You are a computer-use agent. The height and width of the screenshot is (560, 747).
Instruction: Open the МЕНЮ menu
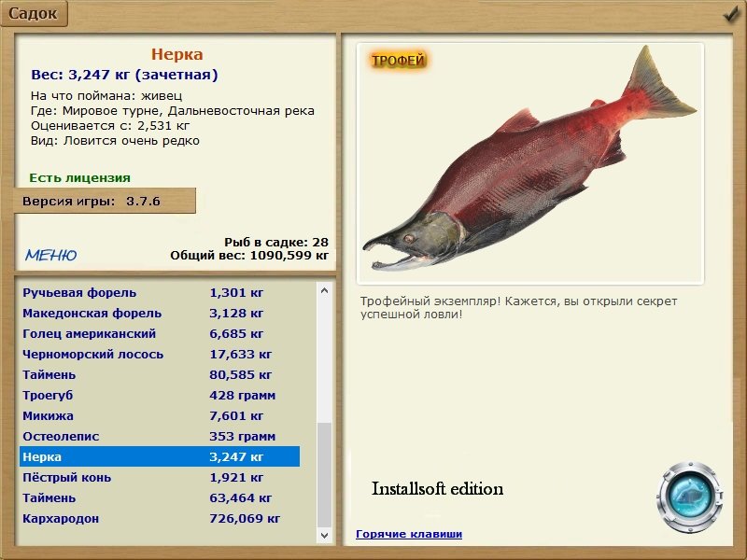coord(51,255)
